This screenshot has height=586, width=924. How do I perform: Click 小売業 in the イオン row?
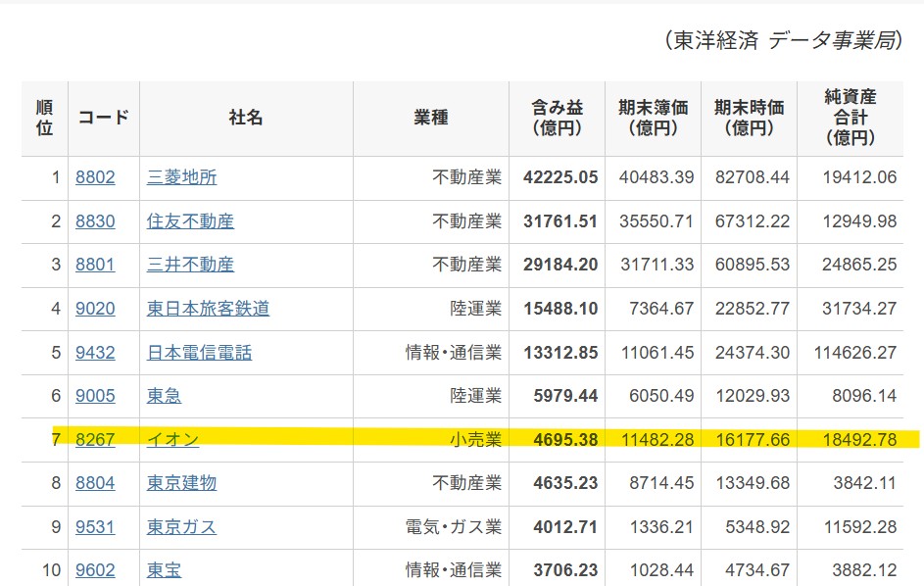(475, 440)
